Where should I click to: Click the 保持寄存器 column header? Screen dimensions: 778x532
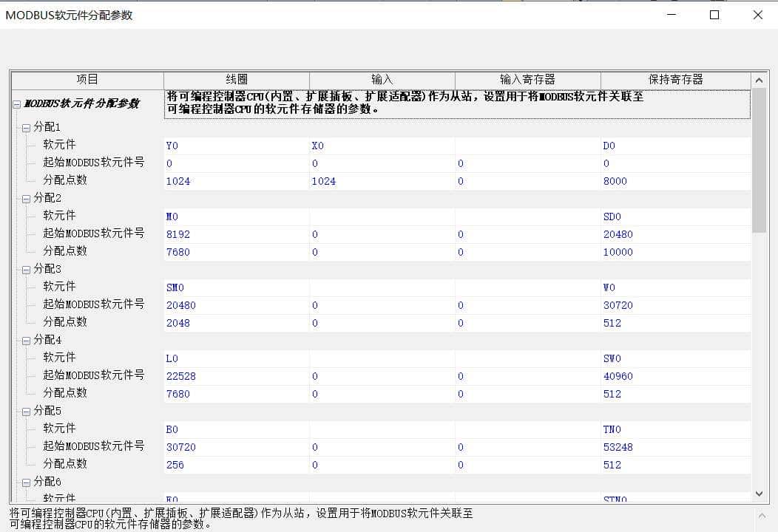tap(674, 80)
